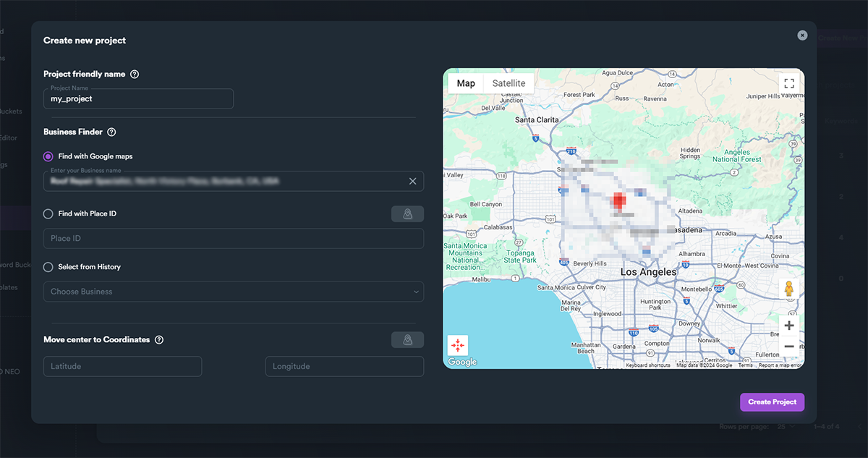Switch map to Satellite view
The height and width of the screenshot is (458, 868).
(x=509, y=83)
